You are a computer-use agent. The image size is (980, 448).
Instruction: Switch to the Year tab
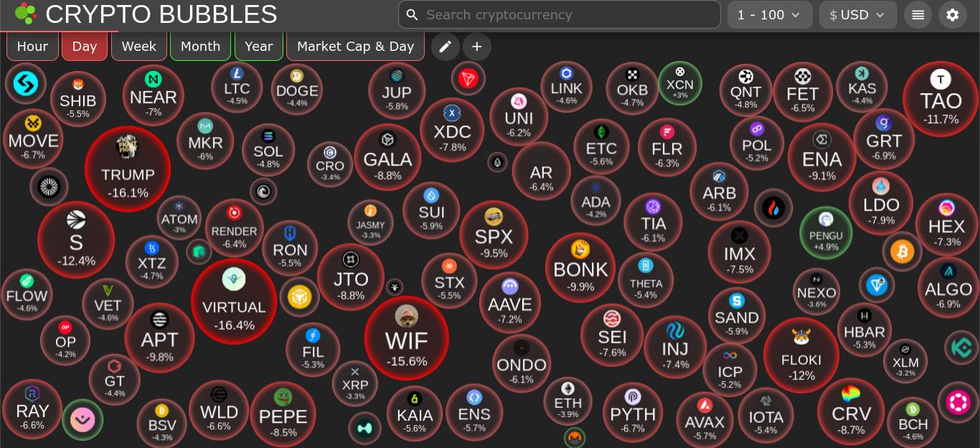click(x=258, y=47)
